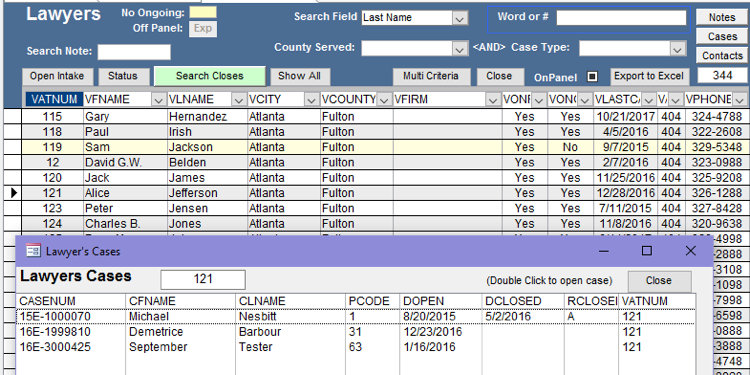This screenshot has width=750, height=375.
Task: Open the Multi Criteria search
Action: coord(431,76)
